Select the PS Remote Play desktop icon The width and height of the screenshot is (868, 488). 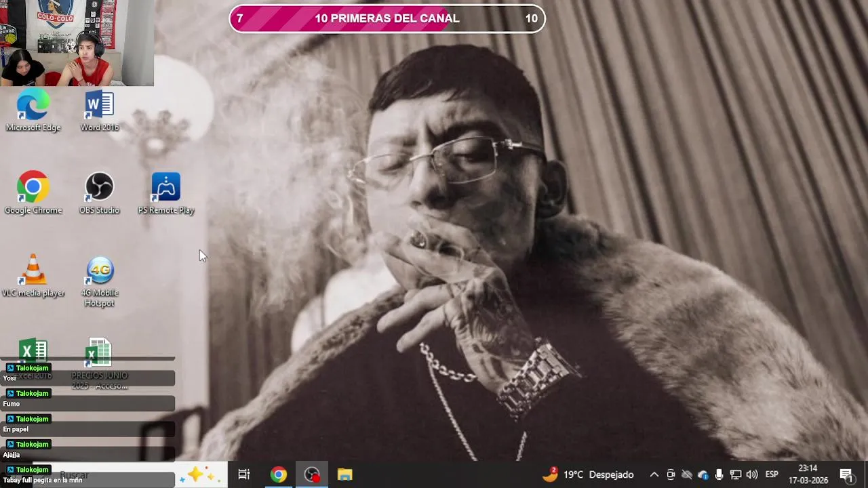tap(166, 195)
